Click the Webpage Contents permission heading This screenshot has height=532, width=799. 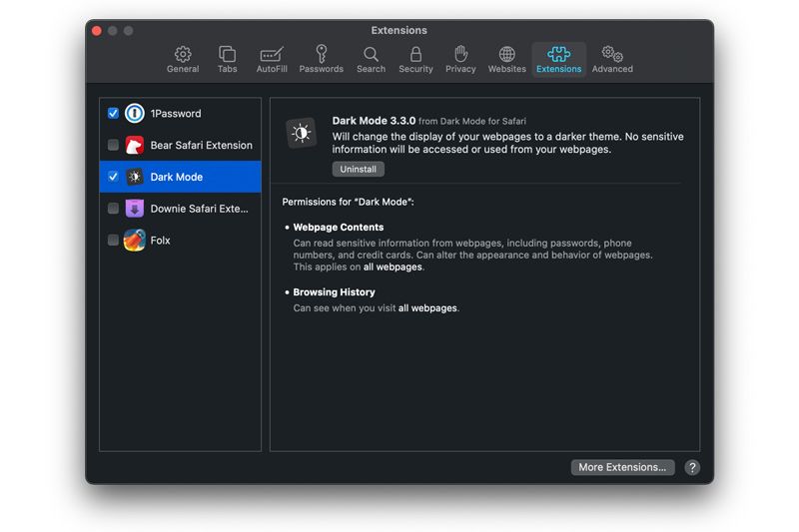click(x=339, y=227)
